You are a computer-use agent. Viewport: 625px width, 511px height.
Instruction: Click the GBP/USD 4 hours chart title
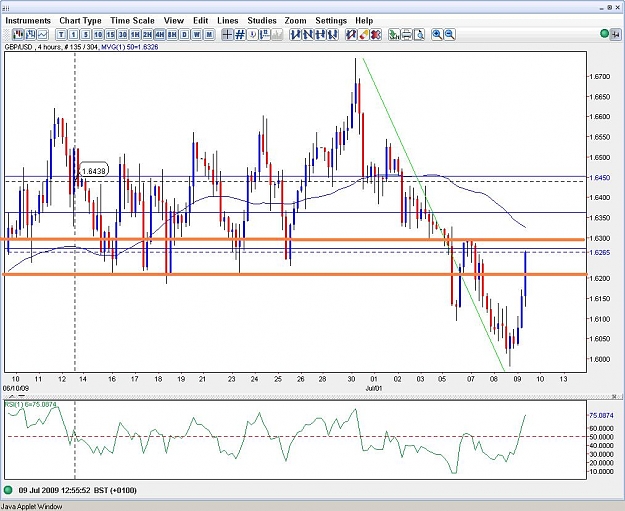coord(33,47)
